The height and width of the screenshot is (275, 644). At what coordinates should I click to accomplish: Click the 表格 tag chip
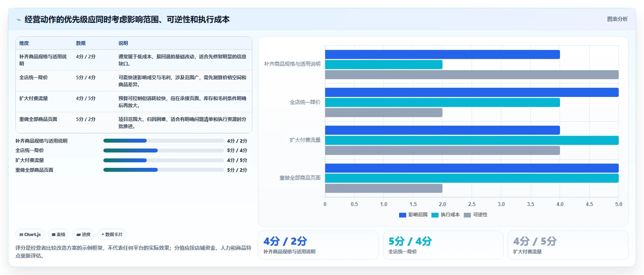tap(58, 234)
